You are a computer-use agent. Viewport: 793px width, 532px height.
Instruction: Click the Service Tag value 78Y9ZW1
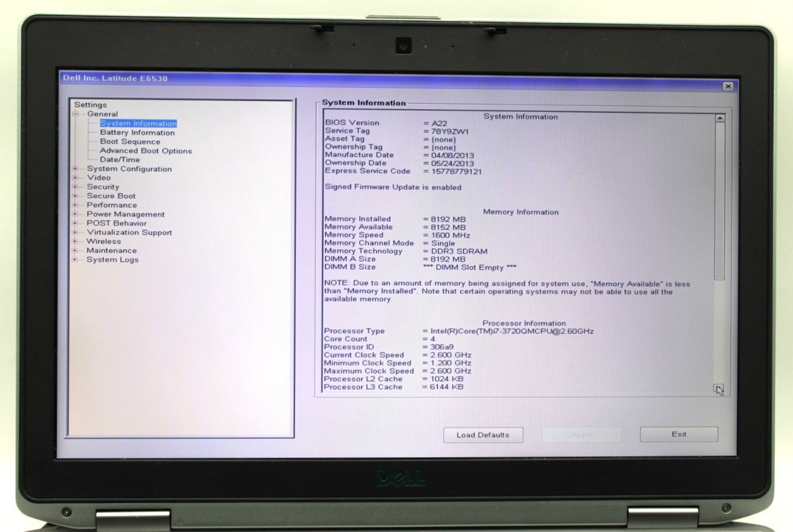coord(450,131)
